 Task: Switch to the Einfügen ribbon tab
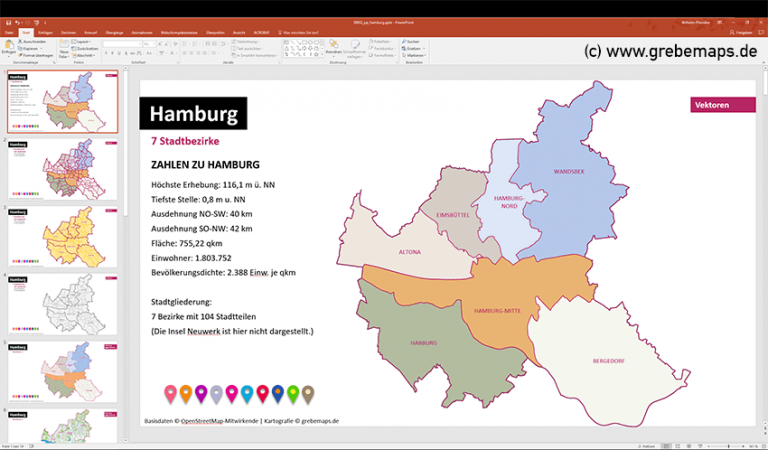pos(45,33)
